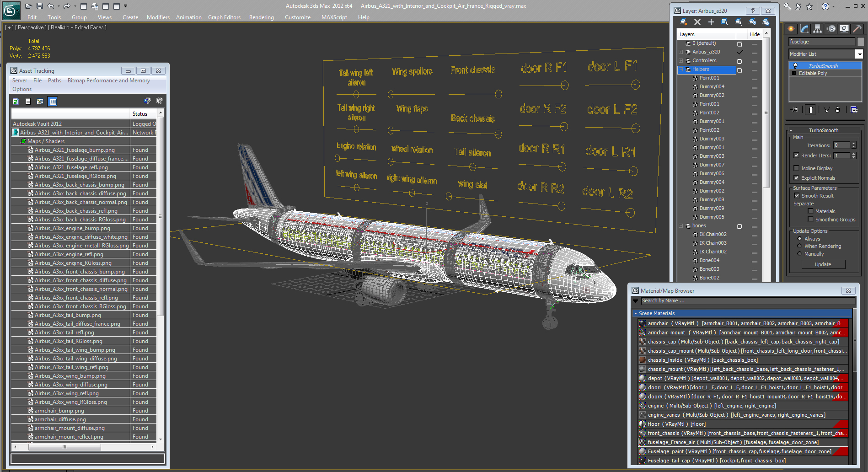
Task: Click Delete Layer X icon in Layer dialog
Action: pyautogui.click(x=697, y=21)
